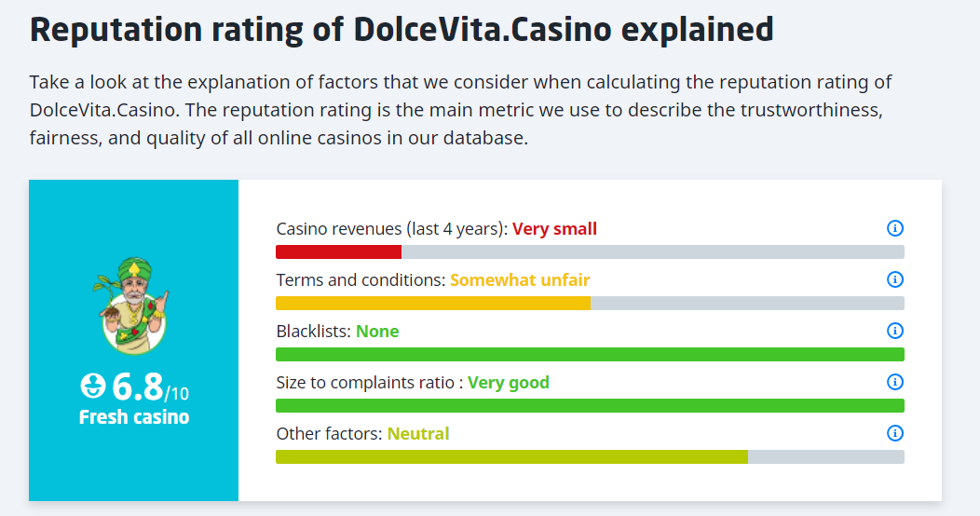Click info icon beside Terms and conditions
The width and height of the screenshot is (980, 516).
coord(895,279)
